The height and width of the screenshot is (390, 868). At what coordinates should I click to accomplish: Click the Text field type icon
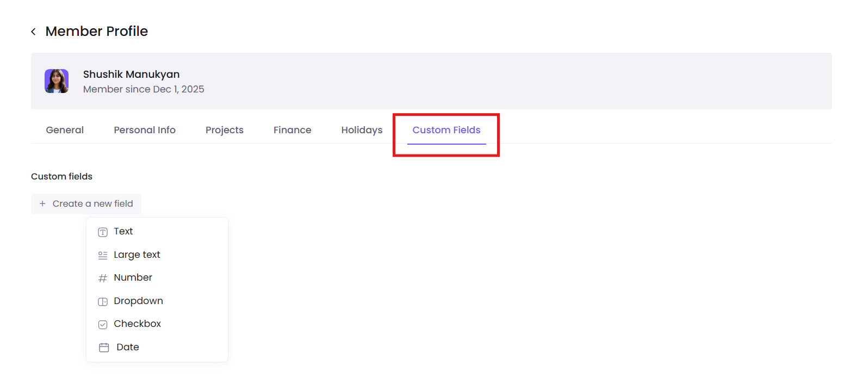point(103,232)
